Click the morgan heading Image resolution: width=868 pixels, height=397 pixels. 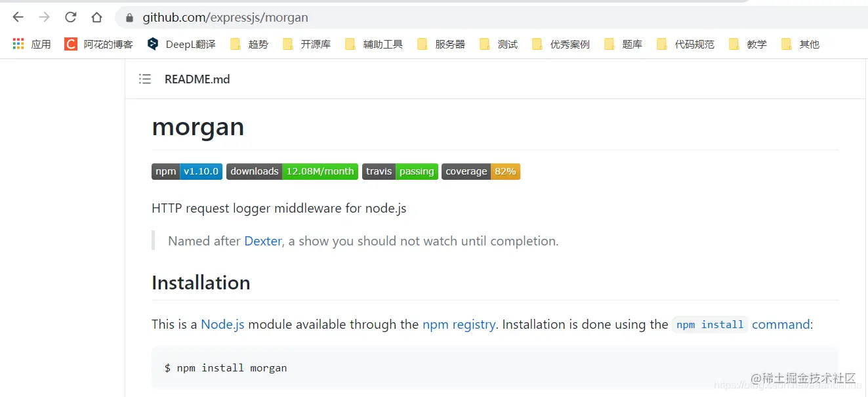[x=198, y=127]
